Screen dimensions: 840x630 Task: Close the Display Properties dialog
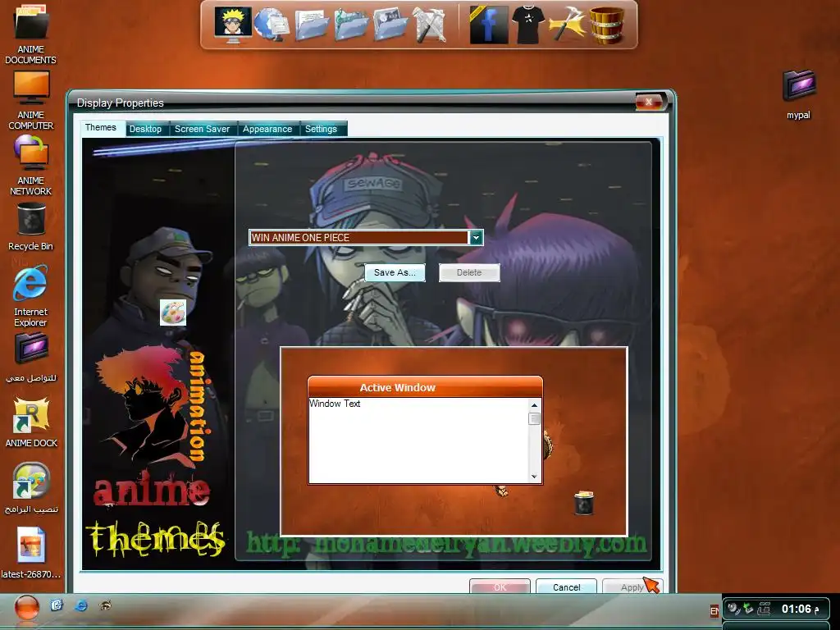(x=650, y=101)
